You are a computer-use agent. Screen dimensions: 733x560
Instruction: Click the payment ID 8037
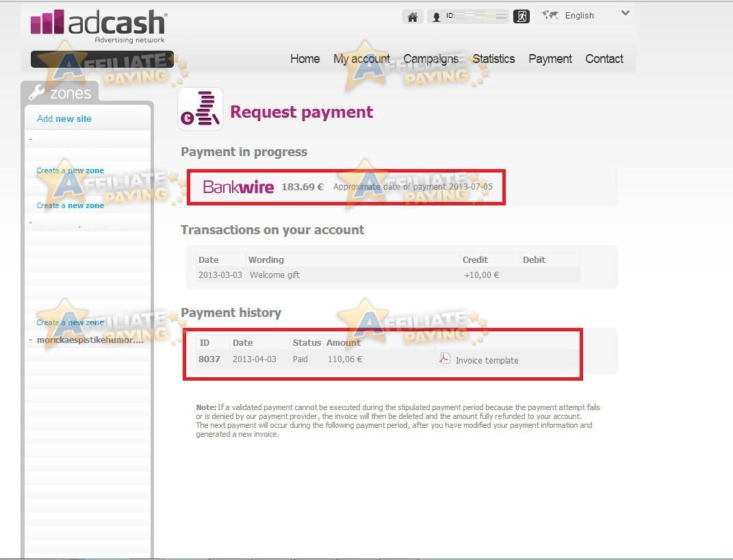pos(209,359)
